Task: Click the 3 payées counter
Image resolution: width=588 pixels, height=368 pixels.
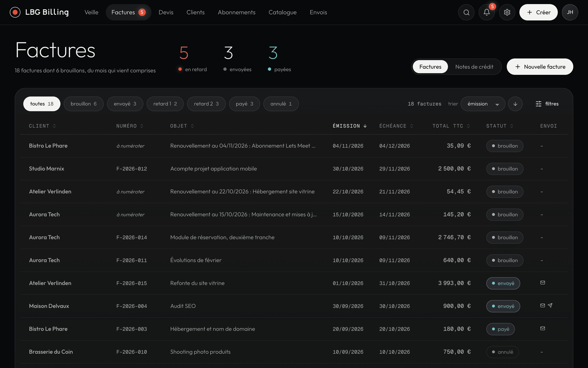Action: point(279,59)
